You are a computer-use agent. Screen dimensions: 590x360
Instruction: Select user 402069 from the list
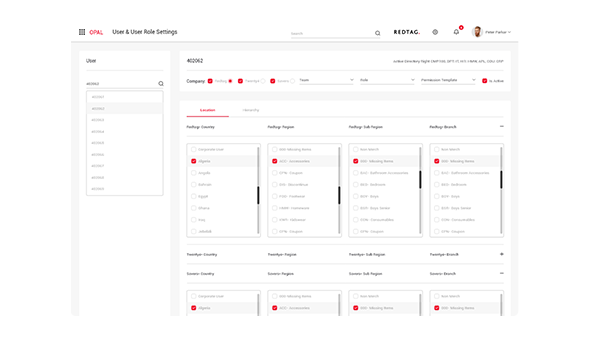(125, 188)
